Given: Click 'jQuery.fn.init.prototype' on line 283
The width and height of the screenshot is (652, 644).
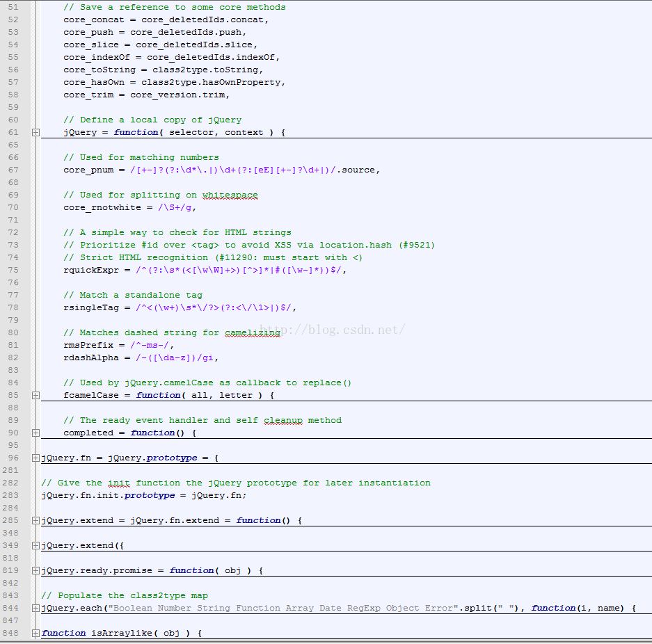Looking at the screenshot, I should pos(108,496).
